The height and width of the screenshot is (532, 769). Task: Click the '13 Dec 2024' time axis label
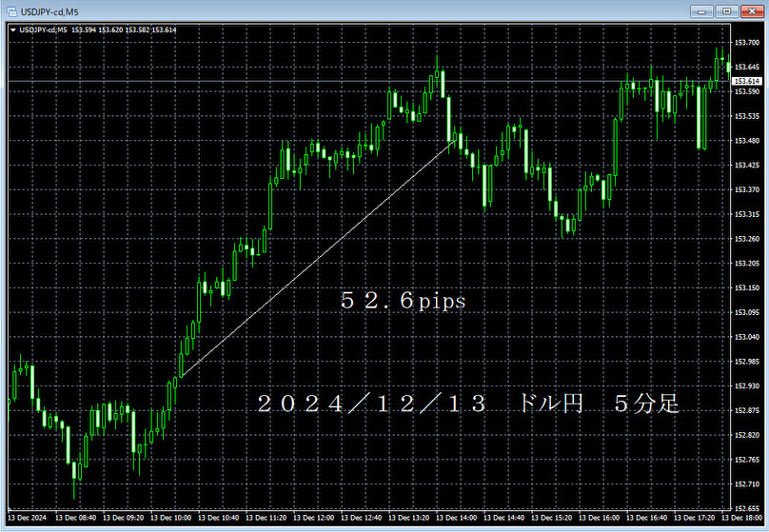[27, 518]
